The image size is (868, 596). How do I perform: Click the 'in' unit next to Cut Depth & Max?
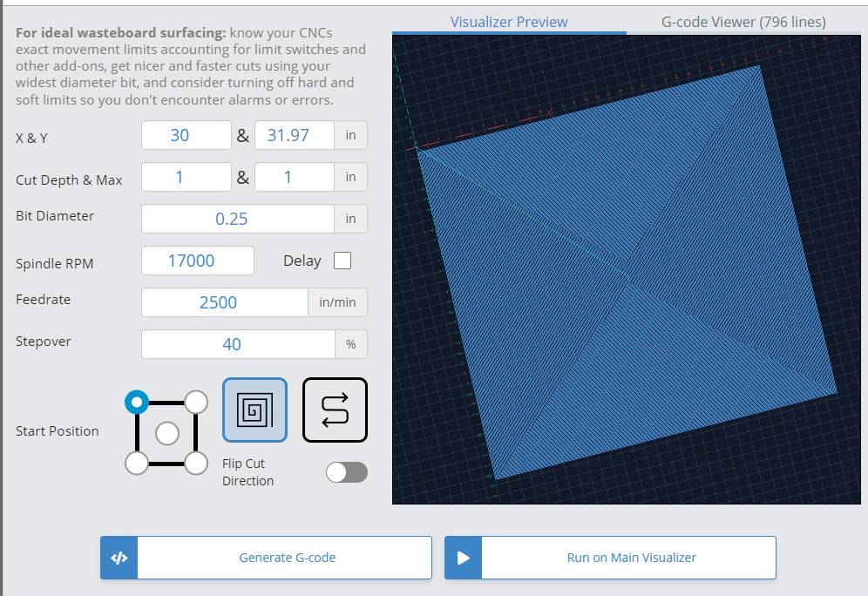click(x=350, y=177)
